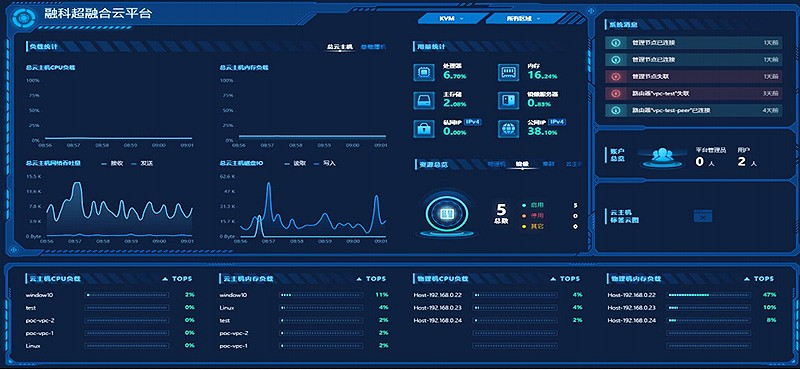Open the KVM dropdown

pyautogui.click(x=451, y=18)
